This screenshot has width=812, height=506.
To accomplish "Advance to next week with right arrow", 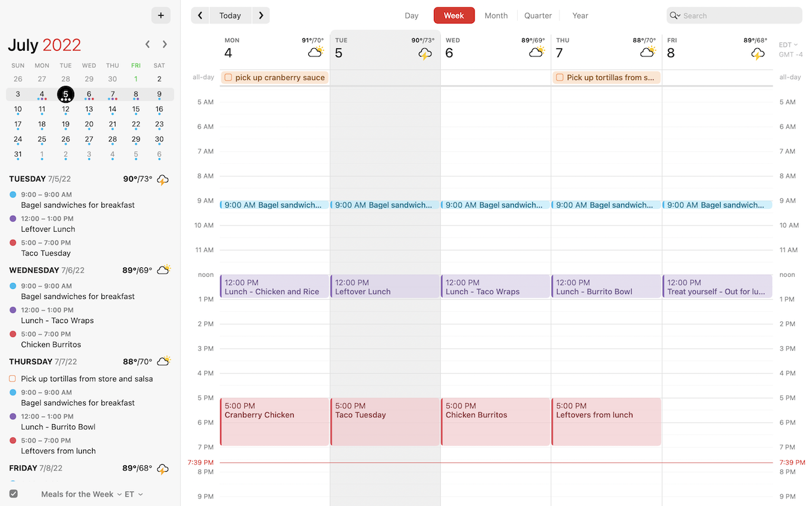I will click(x=261, y=15).
